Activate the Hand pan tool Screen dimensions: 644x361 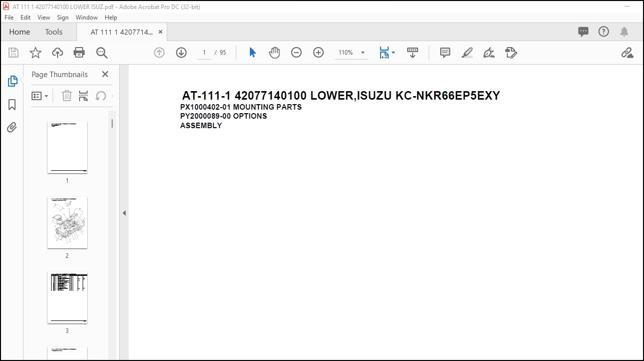click(274, 53)
